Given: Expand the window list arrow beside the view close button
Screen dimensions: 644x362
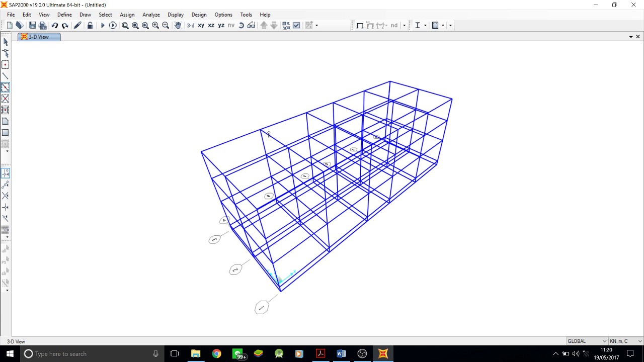Looking at the screenshot, I should [631, 37].
